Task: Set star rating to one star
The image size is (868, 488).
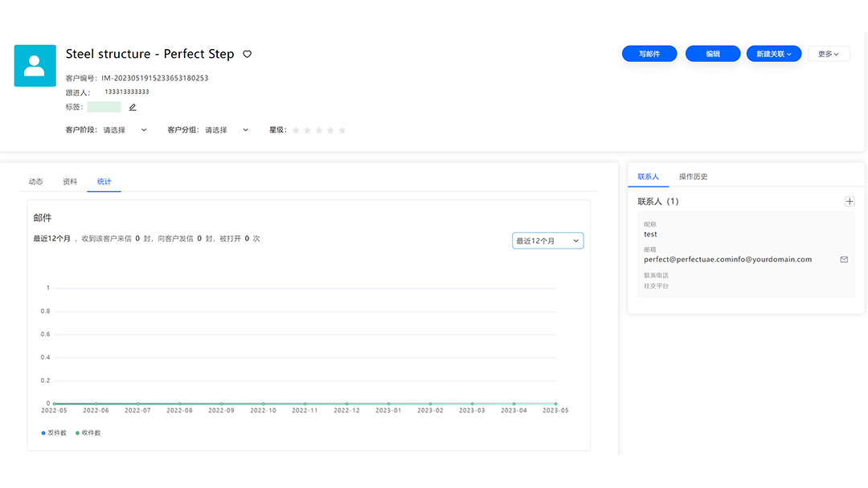Action: pyautogui.click(x=296, y=130)
